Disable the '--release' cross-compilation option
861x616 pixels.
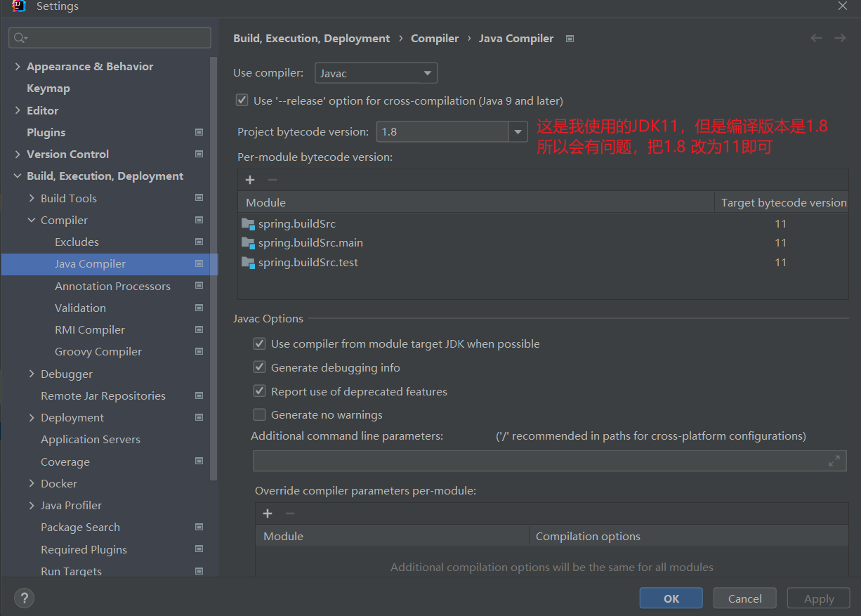tap(242, 101)
